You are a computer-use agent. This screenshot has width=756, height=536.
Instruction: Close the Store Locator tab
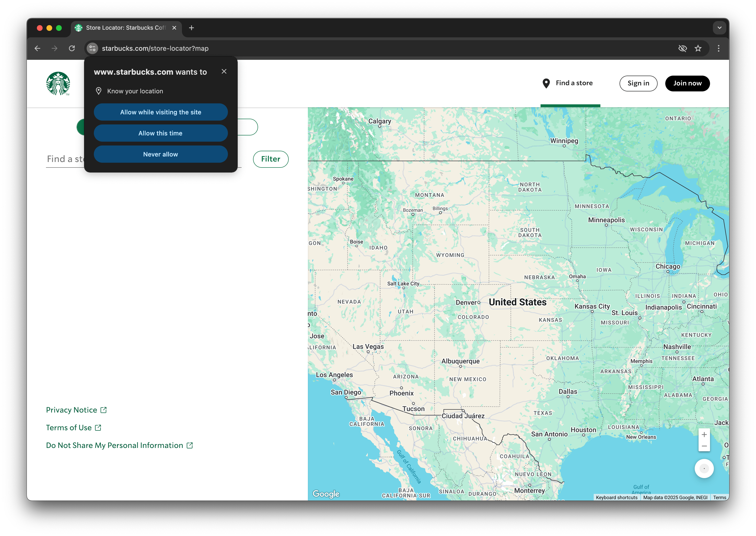pyautogui.click(x=174, y=28)
